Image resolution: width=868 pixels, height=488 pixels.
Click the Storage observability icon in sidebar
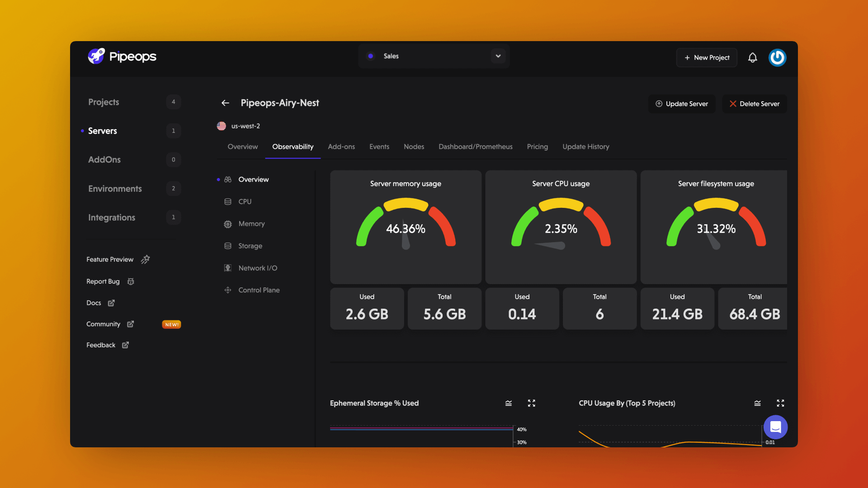point(228,245)
